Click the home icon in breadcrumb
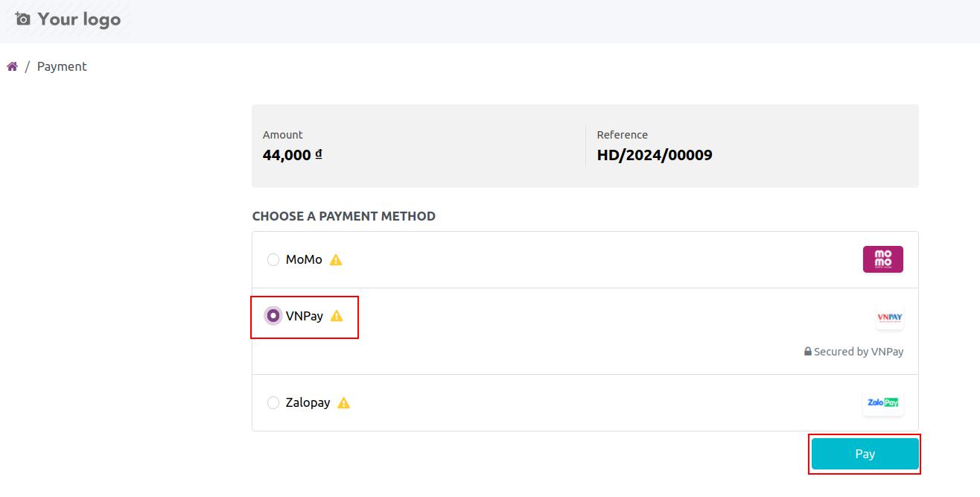This screenshot has height=497, width=980. (x=12, y=66)
